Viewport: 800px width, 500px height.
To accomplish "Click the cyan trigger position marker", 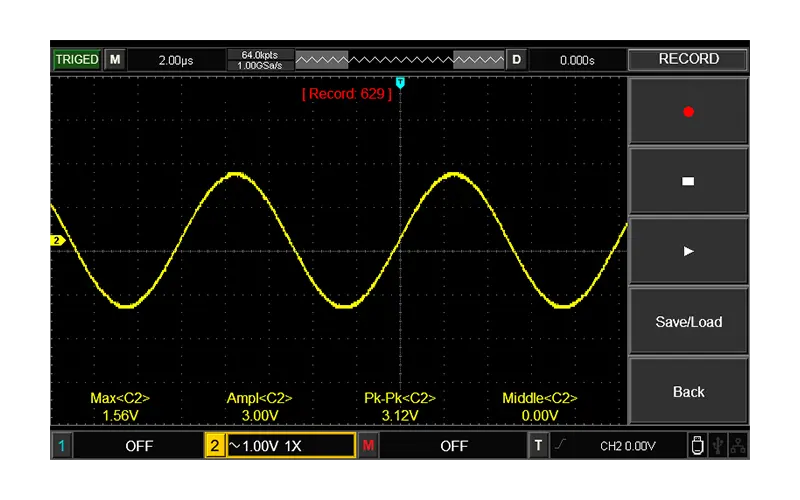I will coord(400,82).
